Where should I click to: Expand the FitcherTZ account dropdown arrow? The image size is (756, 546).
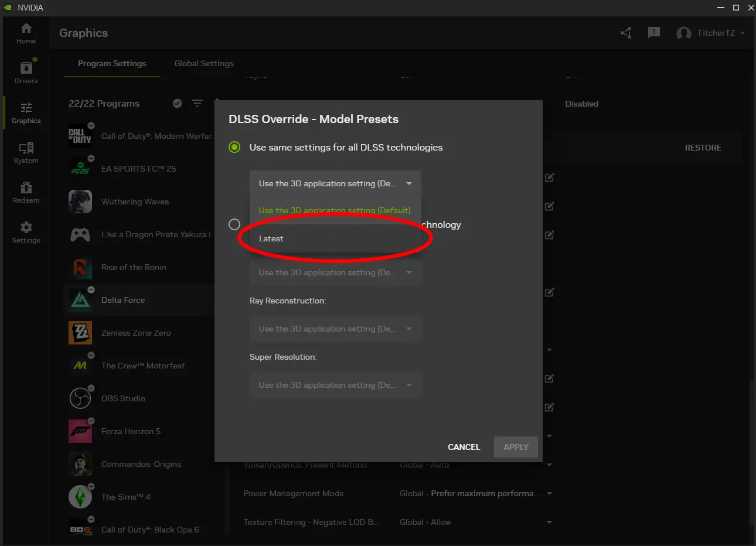[x=743, y=33]
